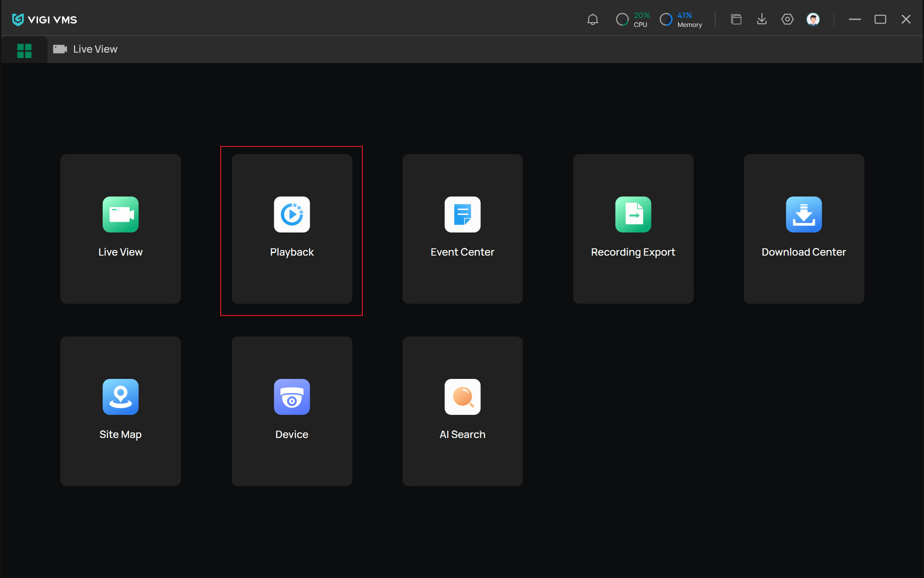The image size is (924, 578).
Task: Open the download tasks arrow icon
Action: (761, 19)
